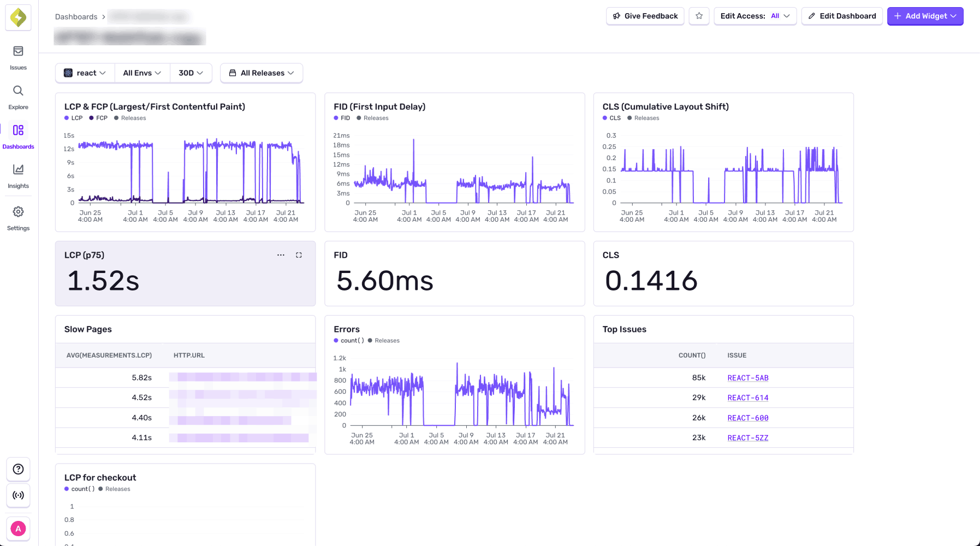Open the Edit Access menu
This screenshot has height=546, width=980.
pos(755,16)
